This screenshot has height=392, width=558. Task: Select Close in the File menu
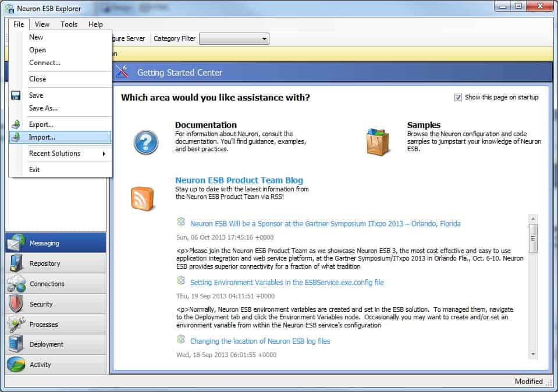[x=60, y=79]
